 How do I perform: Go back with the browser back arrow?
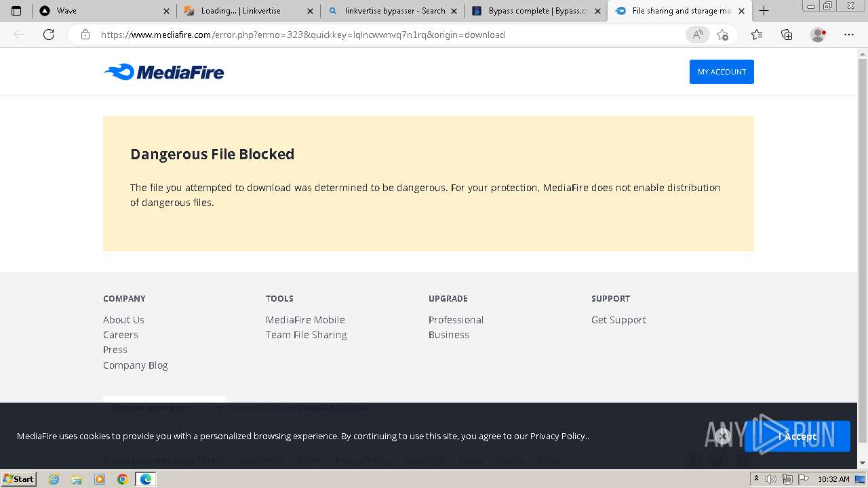(19, 35)
